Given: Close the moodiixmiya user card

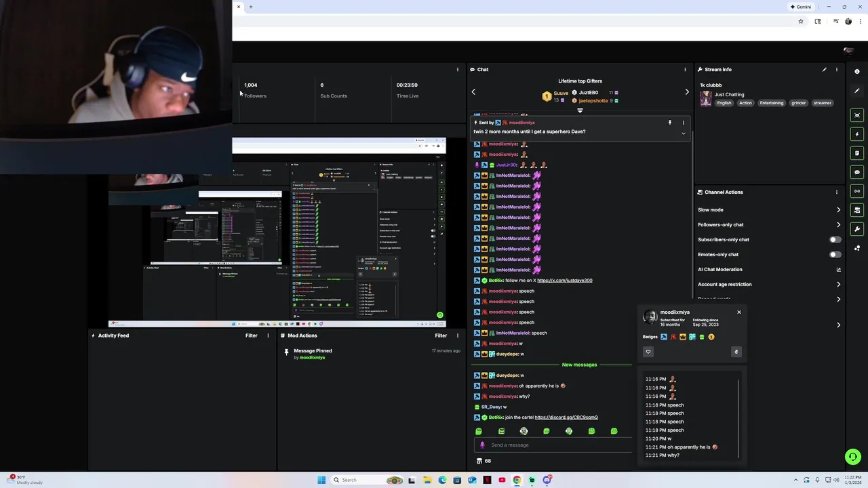Looking at the screenshot, I should tap(739, 312).
